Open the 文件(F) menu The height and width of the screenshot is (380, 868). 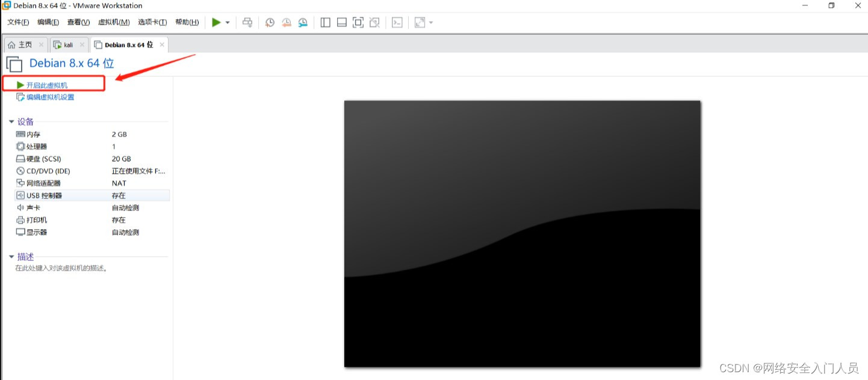(x=18, y=22)
